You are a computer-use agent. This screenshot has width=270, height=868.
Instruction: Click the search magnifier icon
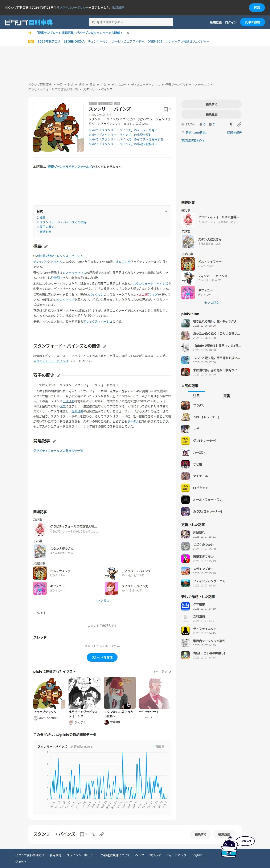[93, 22]
